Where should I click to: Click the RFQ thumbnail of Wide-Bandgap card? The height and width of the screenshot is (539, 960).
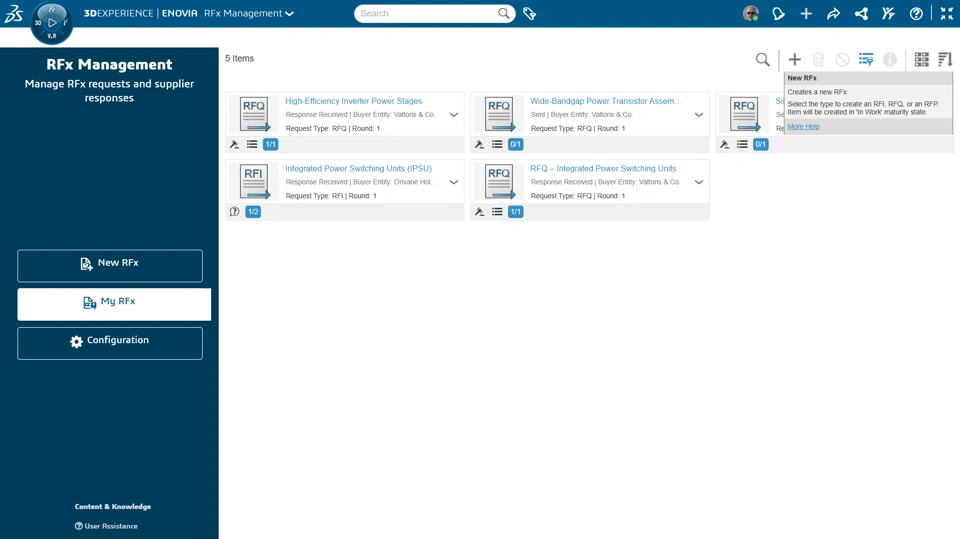(499, 113)
